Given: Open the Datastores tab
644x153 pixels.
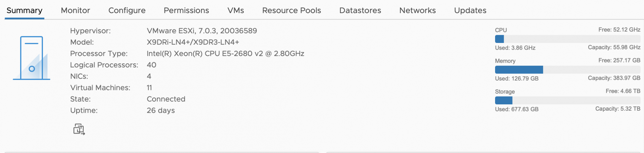Looking at the screenshot, I should click(360, 10).
